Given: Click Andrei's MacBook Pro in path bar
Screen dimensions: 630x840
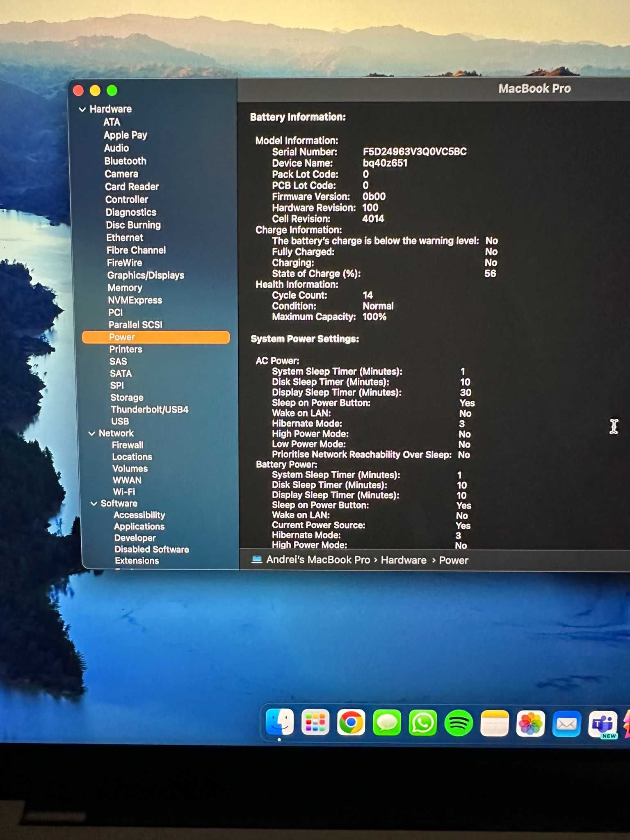Looking at the screenshot, I should click(x=318, y=560).
